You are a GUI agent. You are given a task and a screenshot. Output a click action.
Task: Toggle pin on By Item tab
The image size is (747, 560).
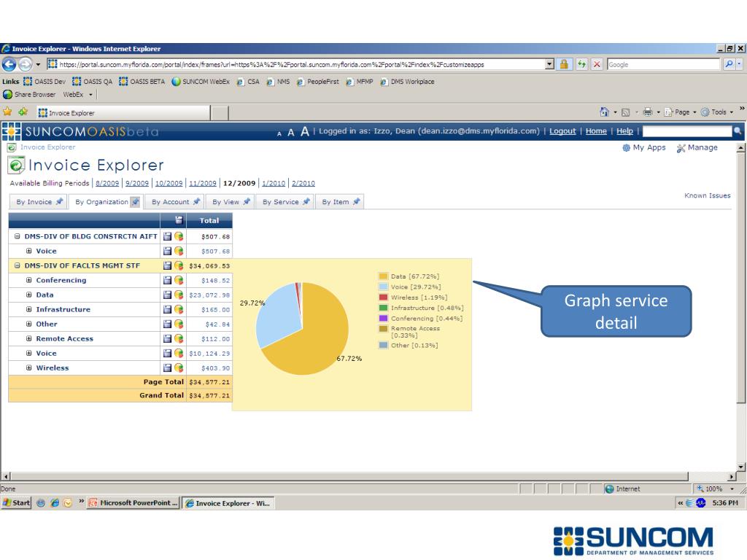coord(356,201)
